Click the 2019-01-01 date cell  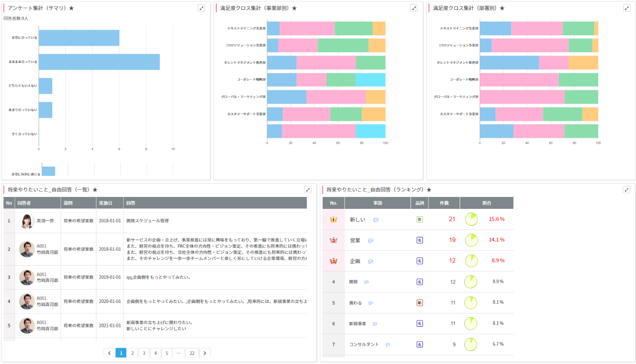(x=110, y=277)
